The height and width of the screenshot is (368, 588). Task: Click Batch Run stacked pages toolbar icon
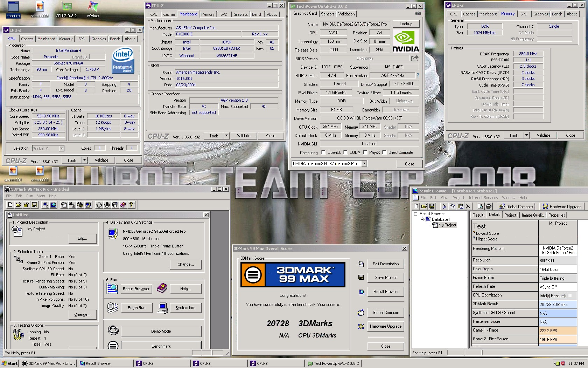(115, 205)
